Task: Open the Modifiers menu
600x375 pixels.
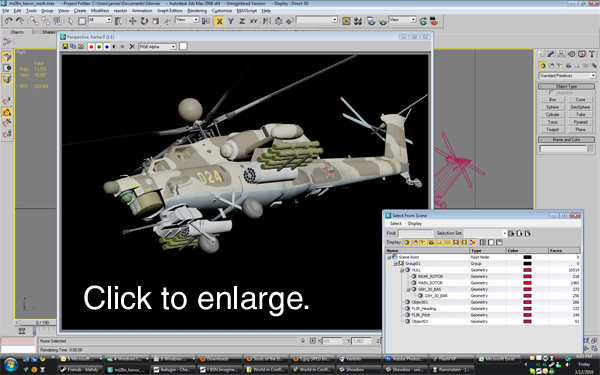Action: (x=99, y=11)
